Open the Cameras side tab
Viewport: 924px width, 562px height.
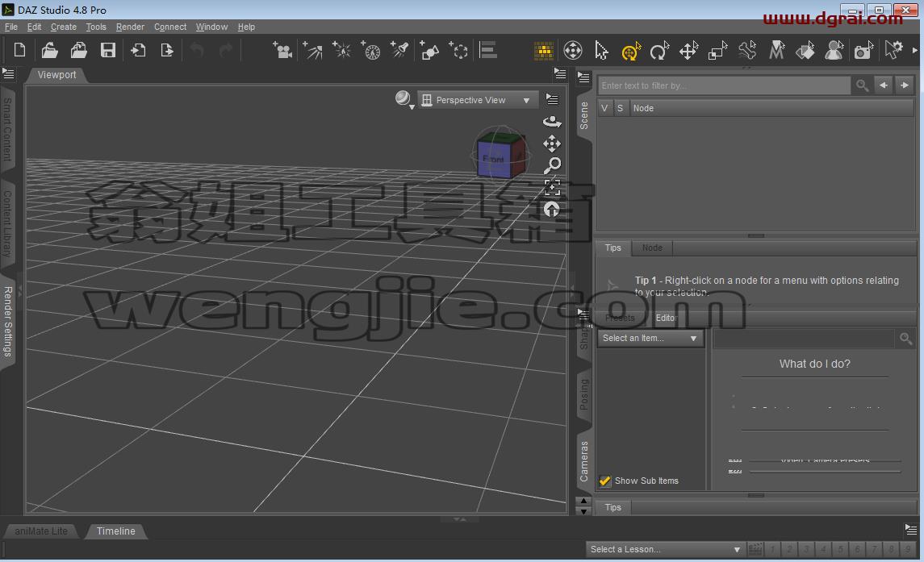[x=584, y=461]
